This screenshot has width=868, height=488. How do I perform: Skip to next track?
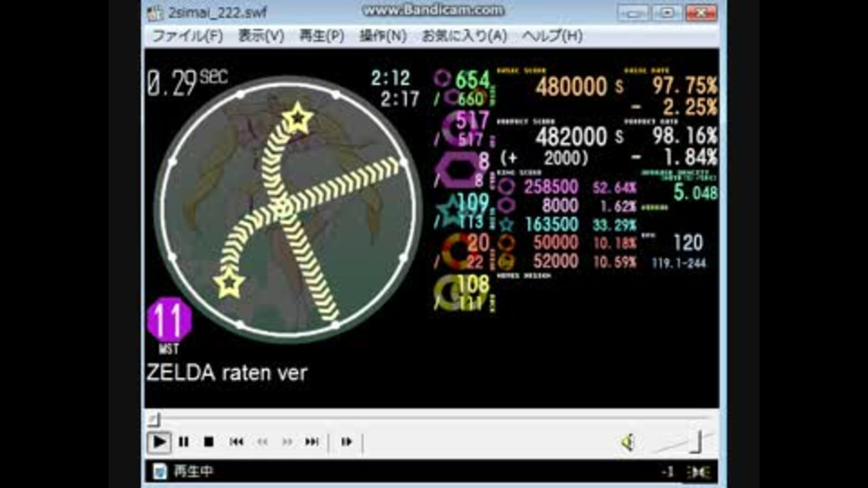coord(312,442)
